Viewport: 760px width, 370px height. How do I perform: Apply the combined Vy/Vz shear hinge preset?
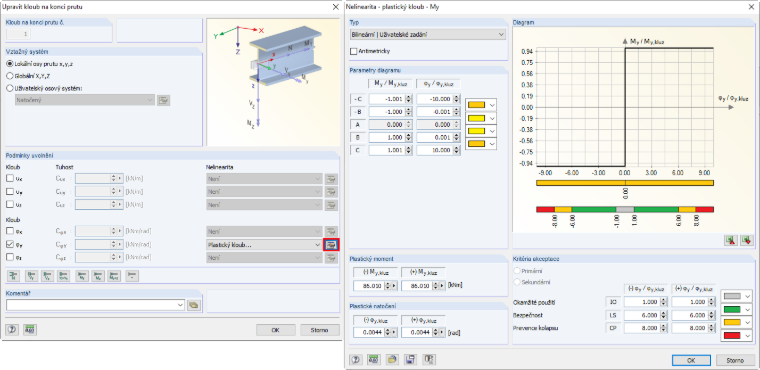(x=63, y=276)
